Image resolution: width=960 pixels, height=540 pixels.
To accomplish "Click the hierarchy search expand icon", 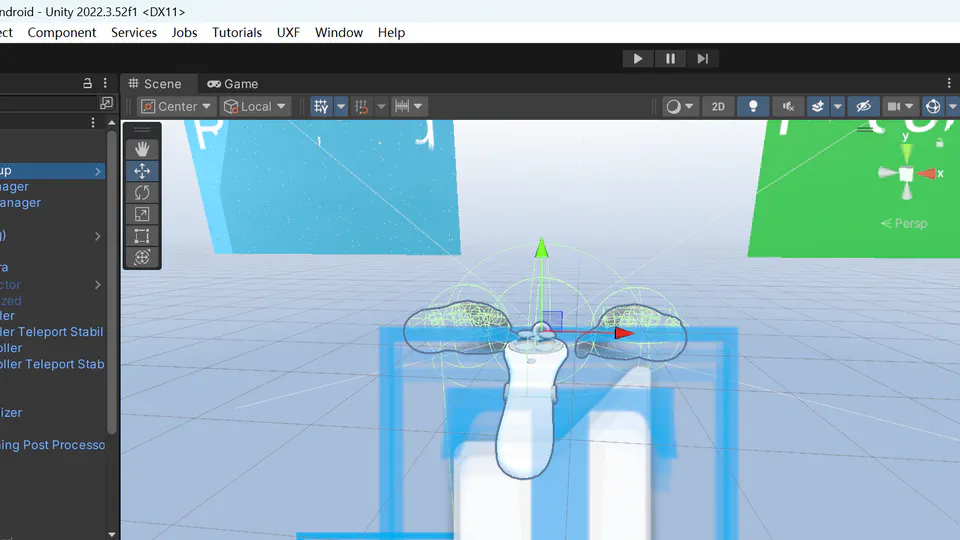I will click(107, 103).
